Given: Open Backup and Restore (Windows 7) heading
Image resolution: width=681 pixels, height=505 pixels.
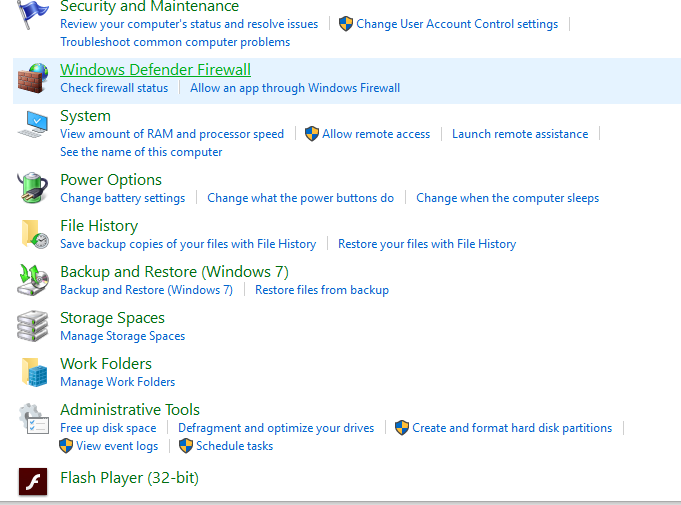Looking at the screenshot, I should tap(174, 272).
